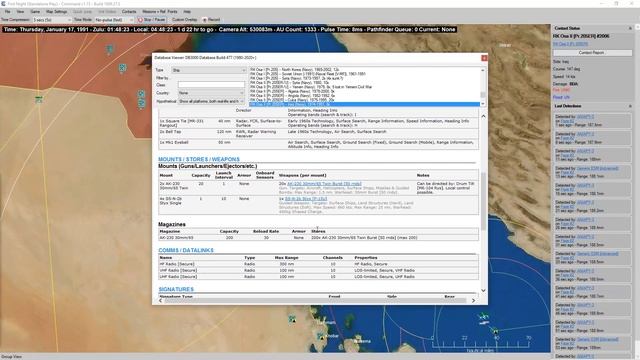
Task: Open the Time Compression dropdown
Action: [52, 20]
